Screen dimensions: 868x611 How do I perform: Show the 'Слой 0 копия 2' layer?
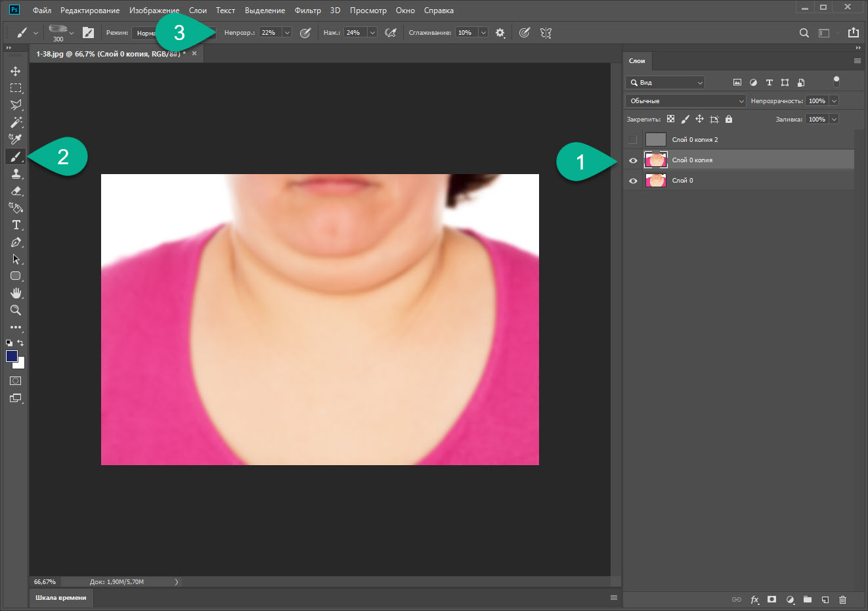coord(633,139)
